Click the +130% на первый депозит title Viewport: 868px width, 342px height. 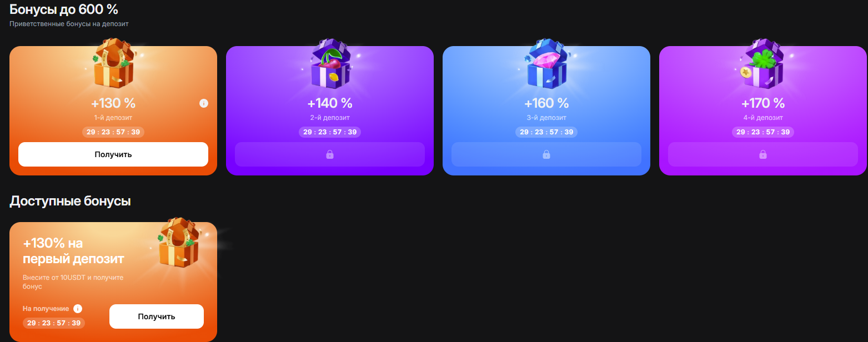pyautogui.click(x=73, y=251)
